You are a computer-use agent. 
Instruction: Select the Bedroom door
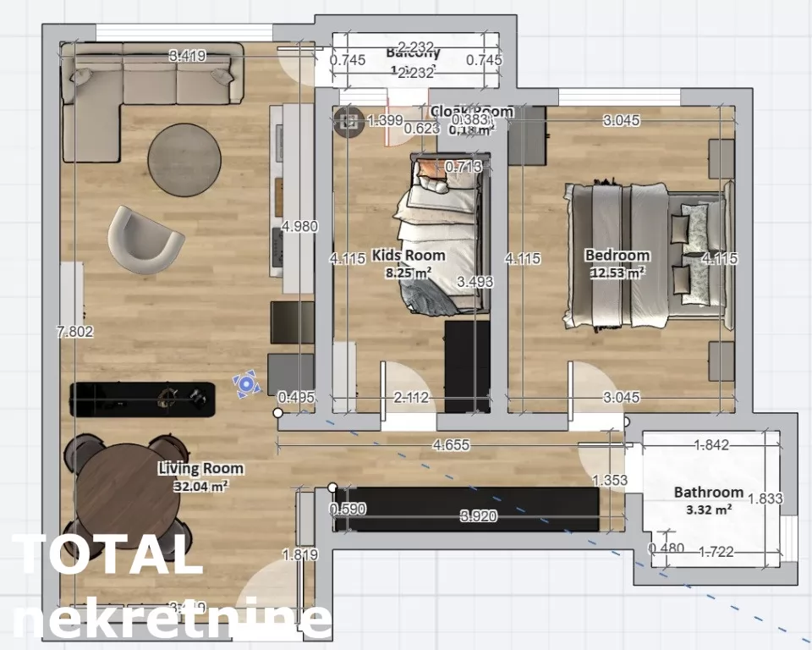595,396
